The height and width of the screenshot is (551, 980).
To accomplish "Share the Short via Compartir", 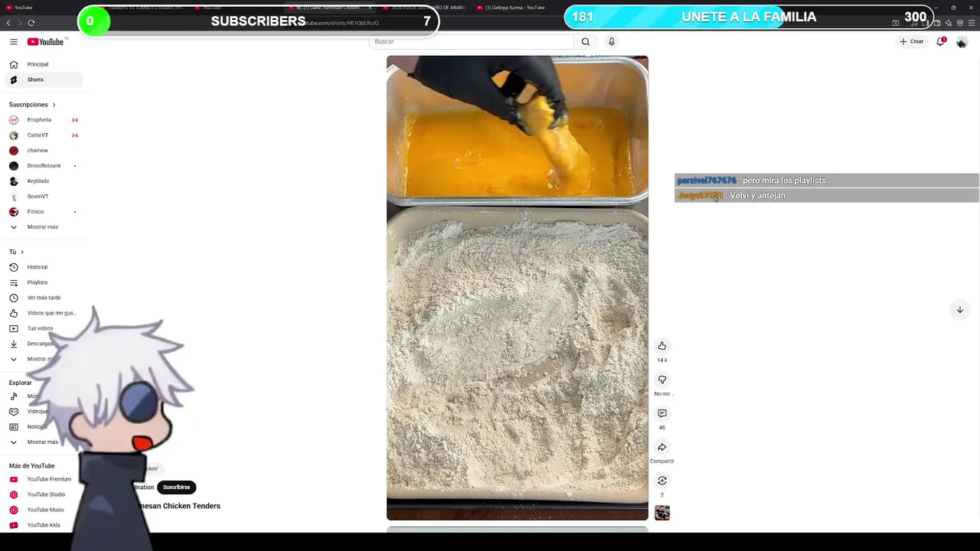I will click(662, 447).
